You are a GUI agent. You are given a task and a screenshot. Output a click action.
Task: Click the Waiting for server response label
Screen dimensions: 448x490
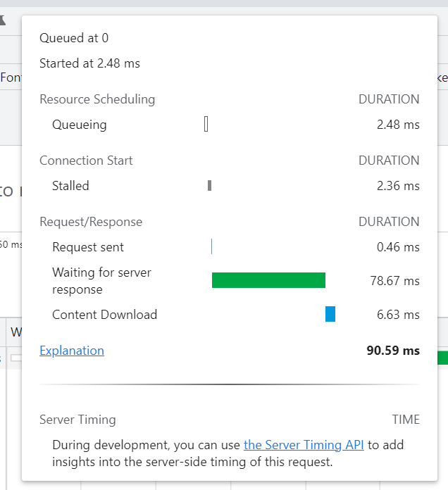tap(101, 281)
